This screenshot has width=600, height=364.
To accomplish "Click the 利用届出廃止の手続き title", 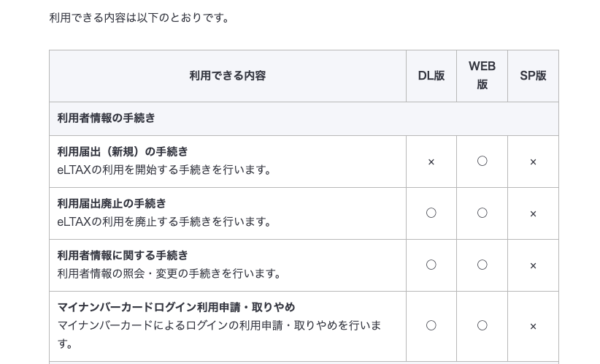I will [x=112, y=203].
